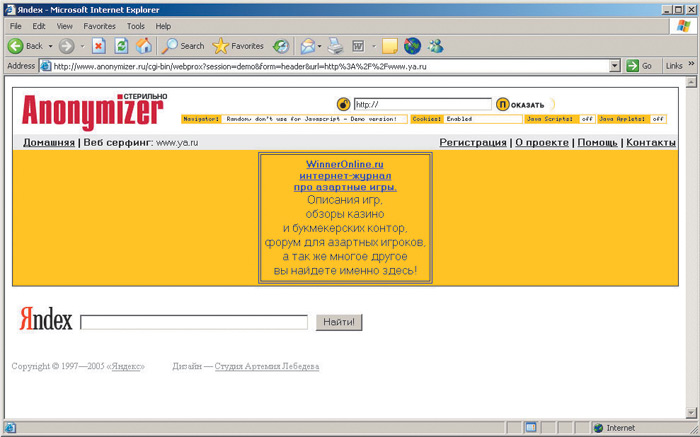Viewport: 700px width, 437px height.
Task: Expand the address bar dropdown arrow
Action: 615,66
